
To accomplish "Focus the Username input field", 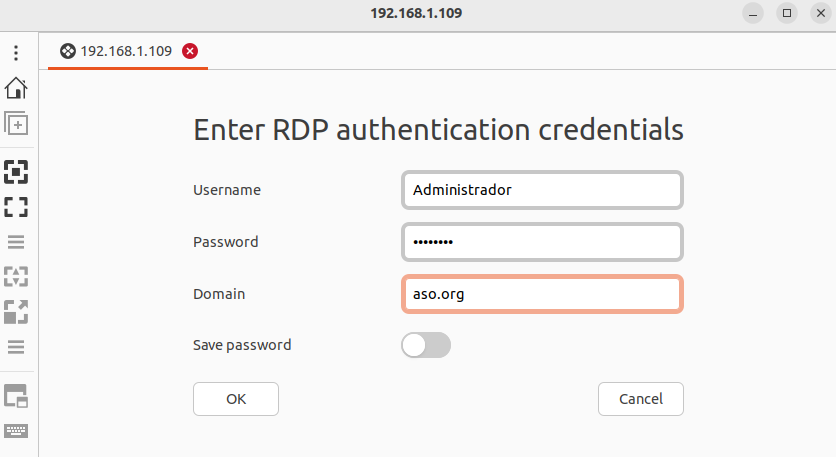I will 542,190.
